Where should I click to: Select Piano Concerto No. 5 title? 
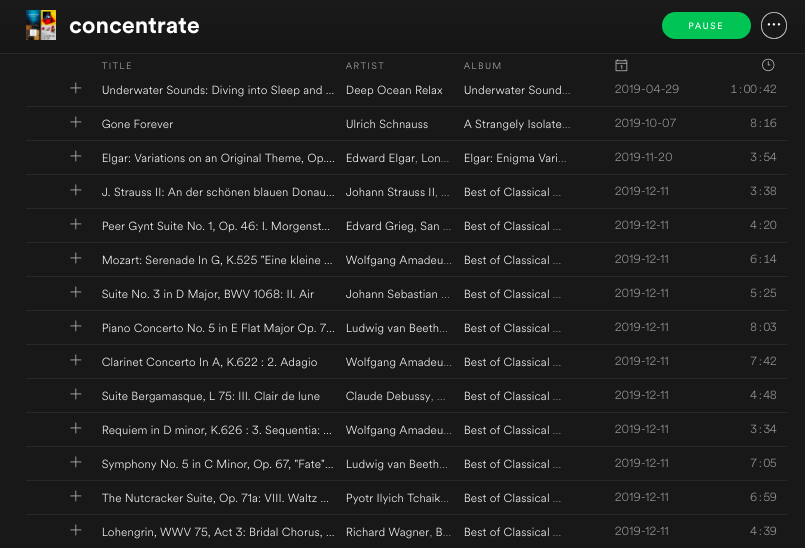click(x=218, y=328)
